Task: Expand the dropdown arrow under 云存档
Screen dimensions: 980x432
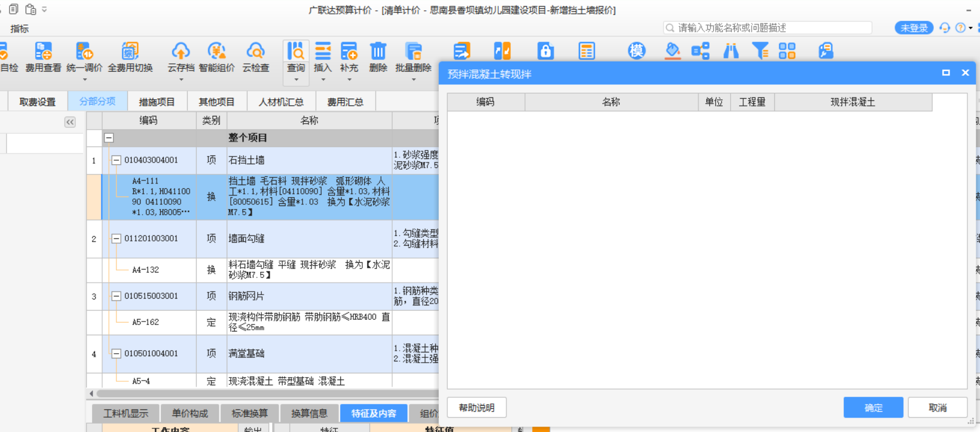Action: point(181,79)
